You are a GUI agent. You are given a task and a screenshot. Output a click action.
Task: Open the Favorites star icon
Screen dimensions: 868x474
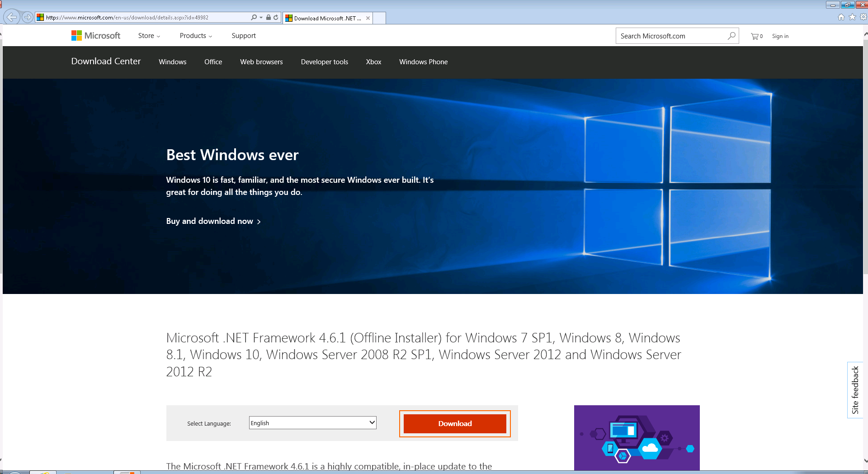click(x=852, y=17)
